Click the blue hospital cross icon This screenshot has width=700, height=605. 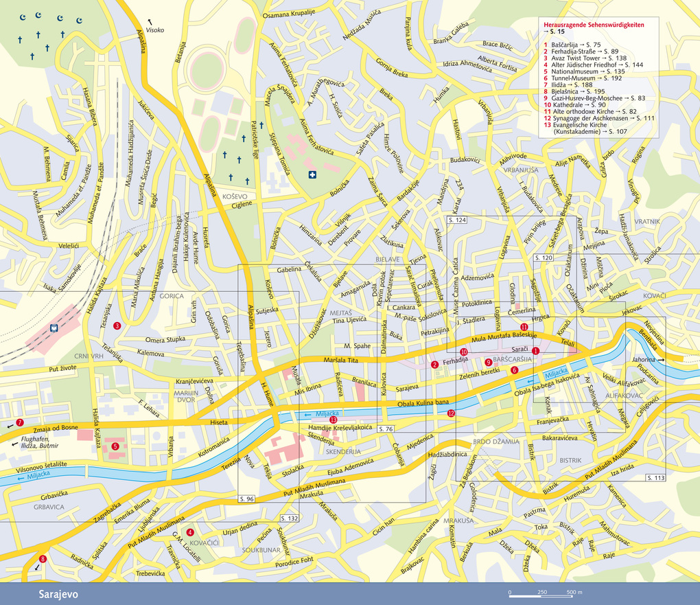coord(313,176)
